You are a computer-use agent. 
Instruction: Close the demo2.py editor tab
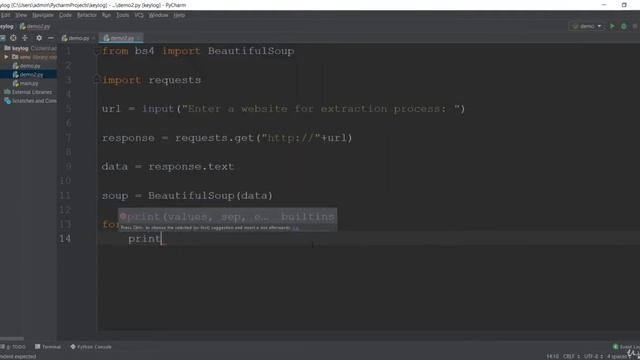point(139,38)
